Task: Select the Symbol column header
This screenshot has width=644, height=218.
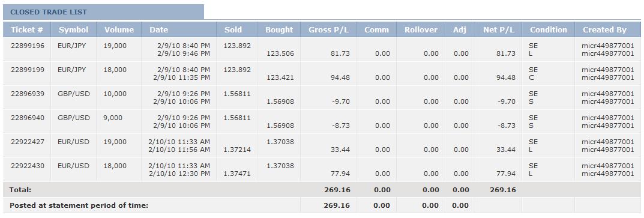Action: point(73,29)
